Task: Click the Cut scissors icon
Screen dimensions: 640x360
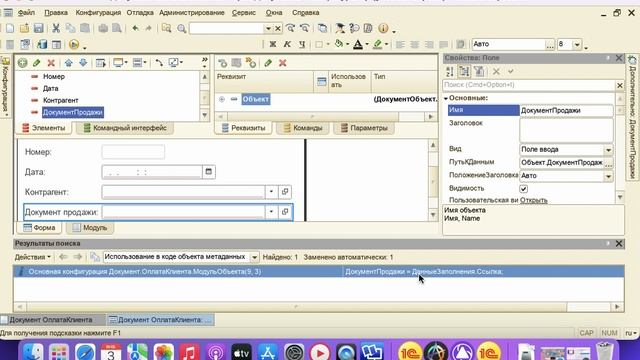Action: pos(56,28)
